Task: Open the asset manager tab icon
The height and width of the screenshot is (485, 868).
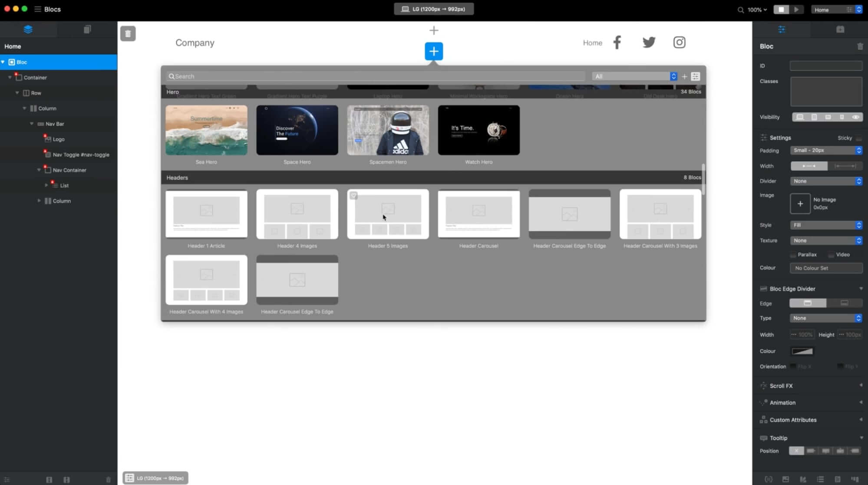Action: (840, 29)
